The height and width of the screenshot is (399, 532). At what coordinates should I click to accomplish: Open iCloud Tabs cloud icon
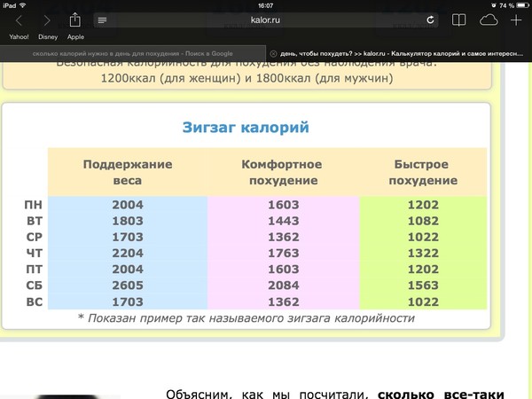click(x=489, y=20)
